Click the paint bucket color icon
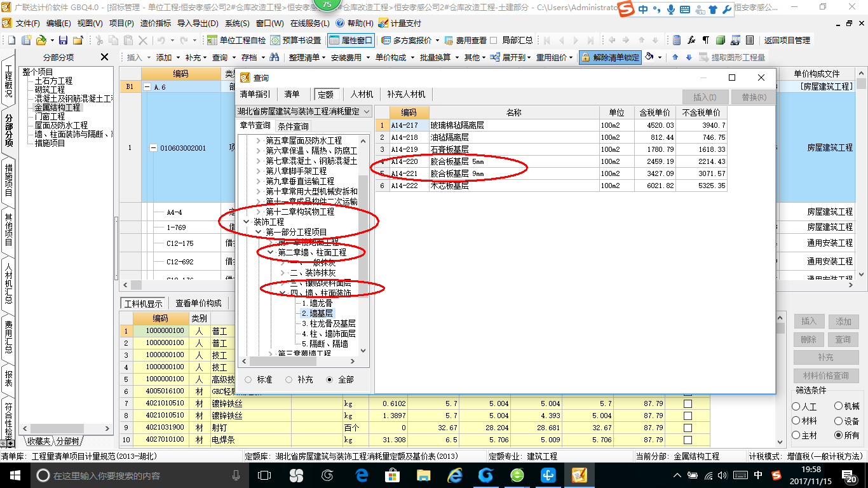868x488 pixels. point(650,57)
